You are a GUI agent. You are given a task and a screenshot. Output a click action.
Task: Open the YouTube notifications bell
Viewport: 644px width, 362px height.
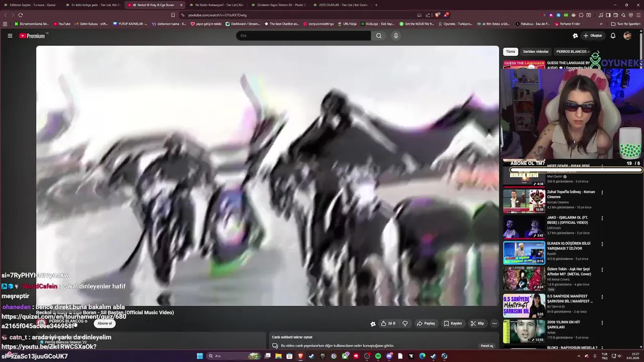[613, 36]
